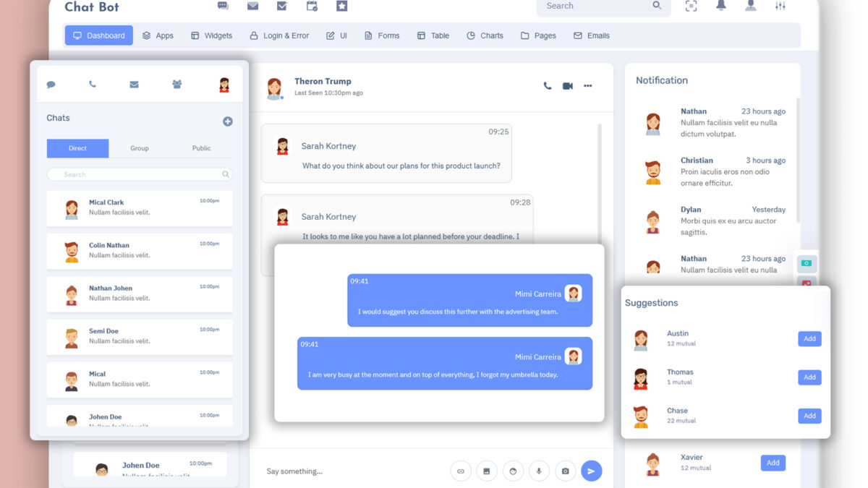Create new chat with the plus icon
Viewport: 868px width, 488px height.
point(228,121)
